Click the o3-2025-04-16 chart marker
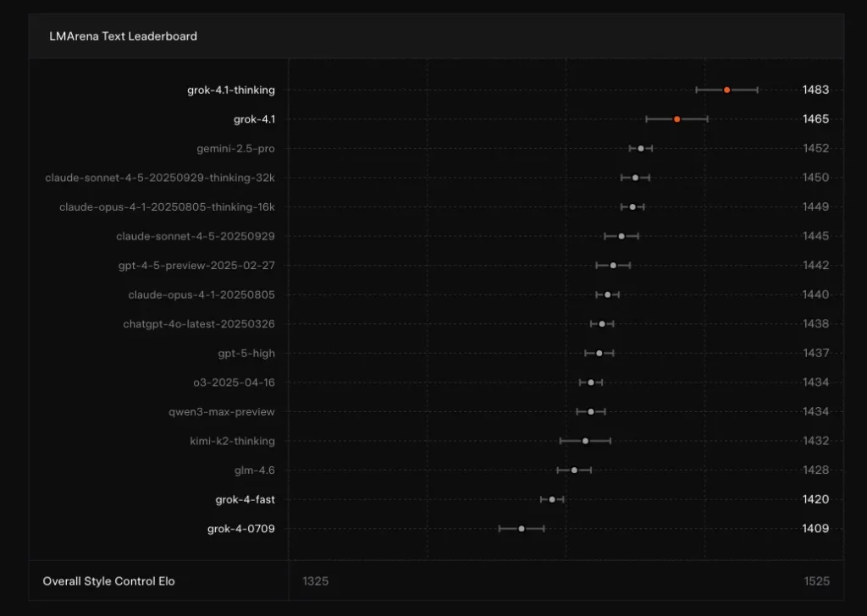Image resolution: width=867 pixels, height=616 pixels. pos(589,382)
